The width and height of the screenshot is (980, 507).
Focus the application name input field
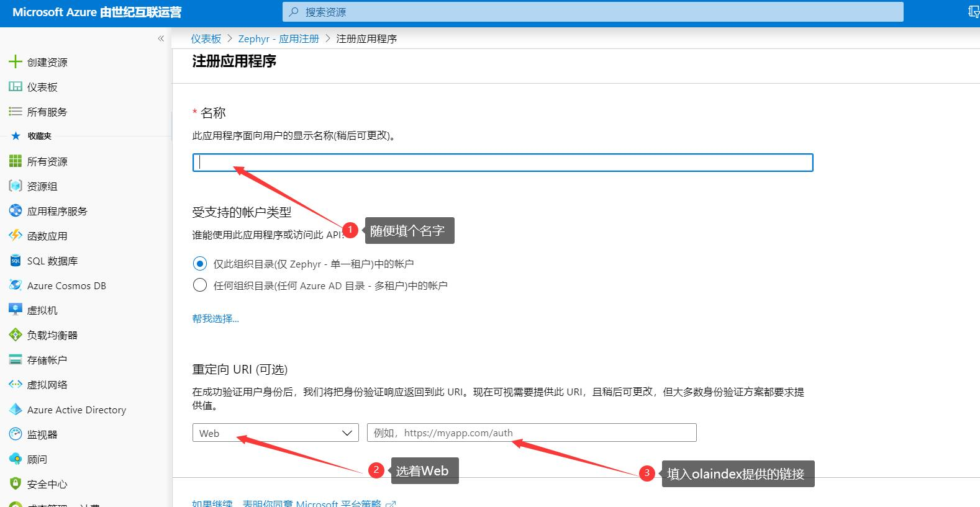point(502,163)
